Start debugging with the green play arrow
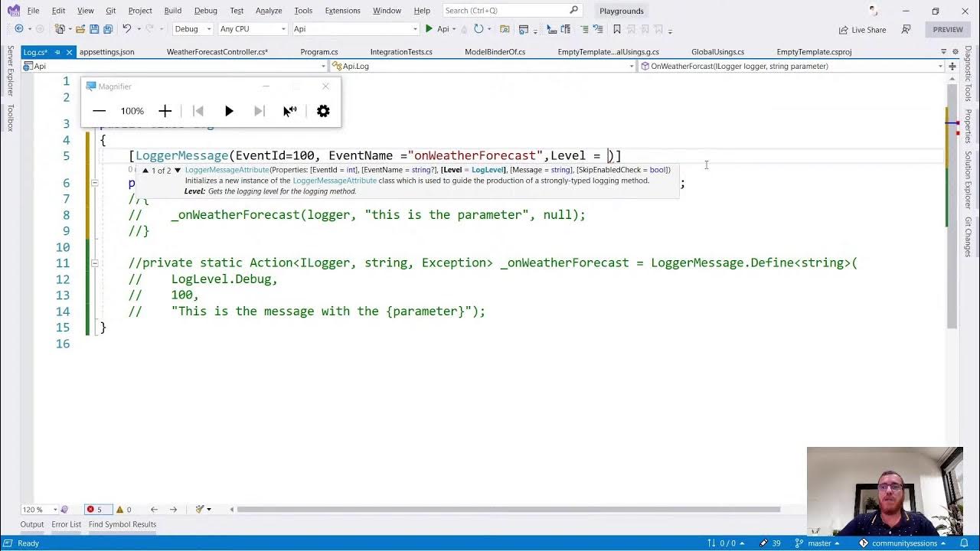980x551 pixels. coord(429,29)
